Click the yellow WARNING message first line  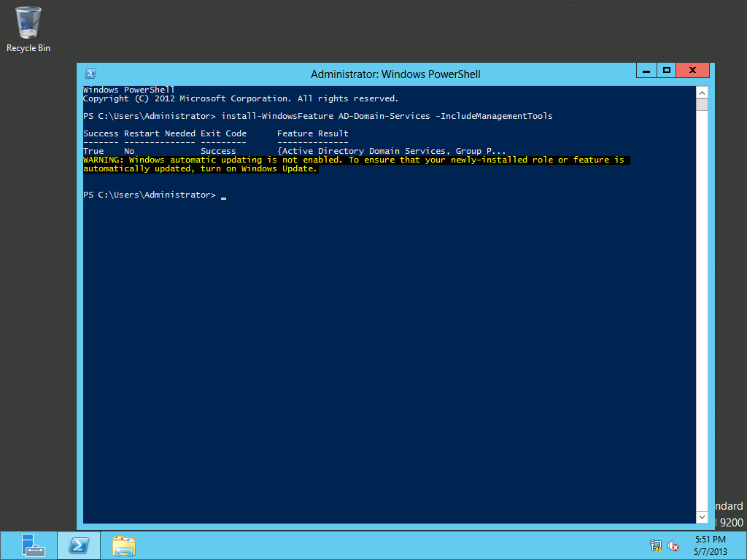pos(354,160)
